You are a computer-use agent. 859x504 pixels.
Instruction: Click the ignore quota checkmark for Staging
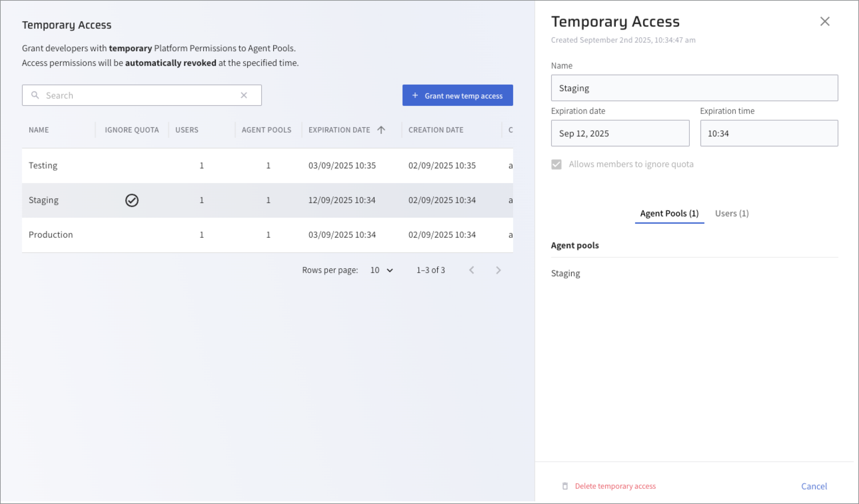(132, 200)
